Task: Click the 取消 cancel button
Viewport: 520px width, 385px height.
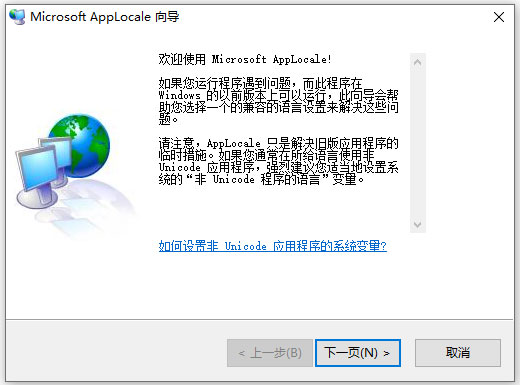Action: point(458,353)
